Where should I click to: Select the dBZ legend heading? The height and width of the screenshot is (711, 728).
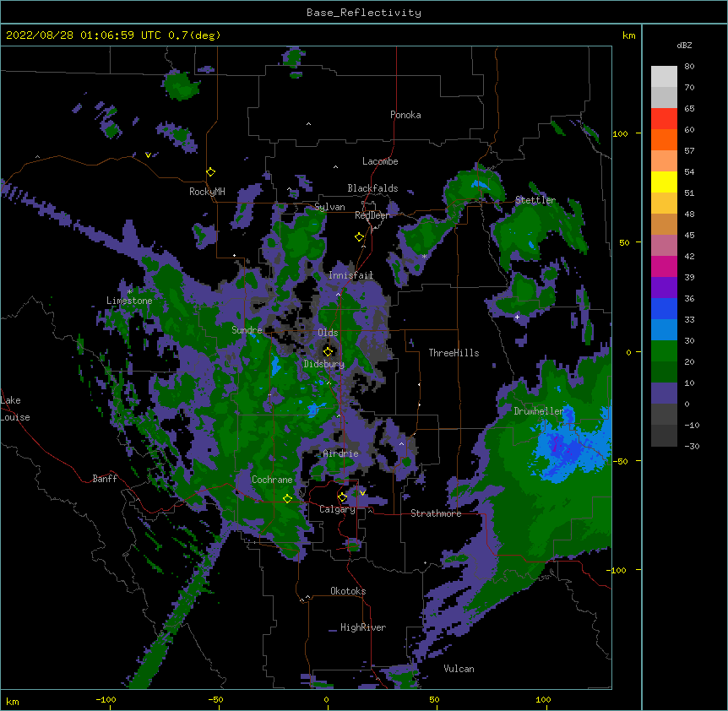(684, 46)
